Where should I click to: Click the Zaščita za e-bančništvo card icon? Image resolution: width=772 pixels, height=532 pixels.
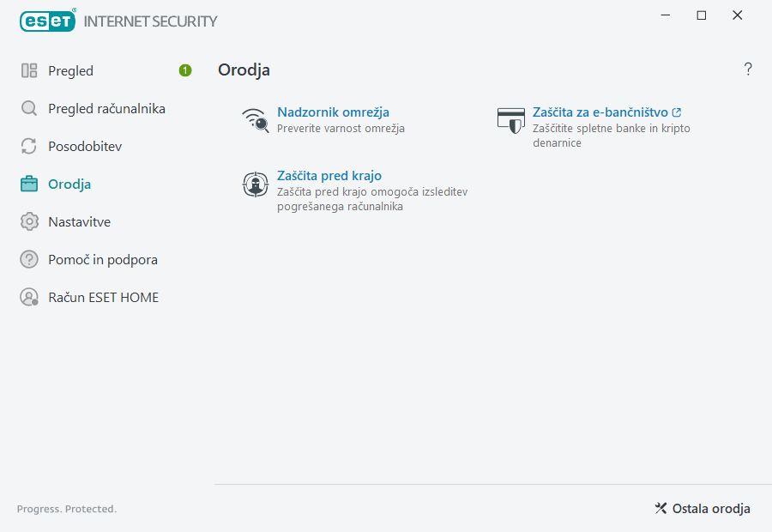511,120
